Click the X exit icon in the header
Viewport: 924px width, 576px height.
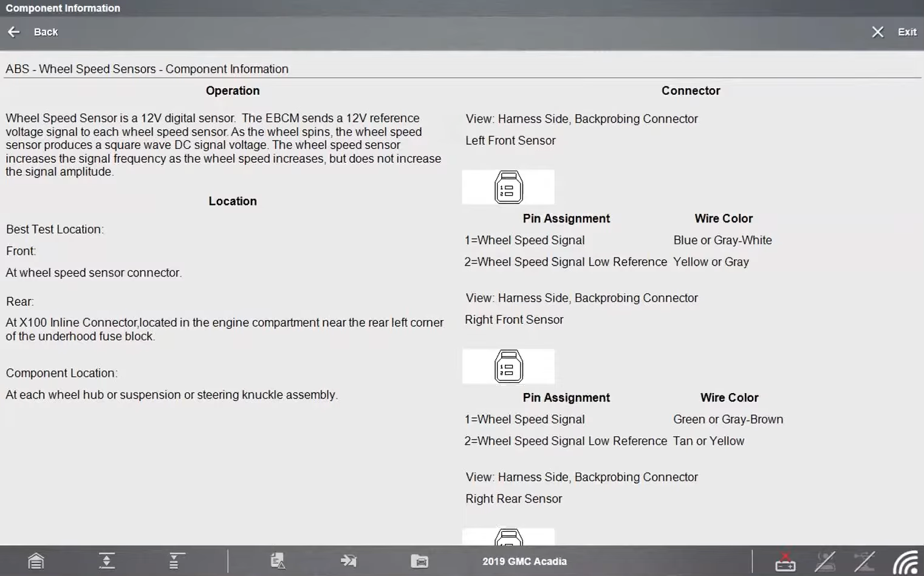[x=877, y=32]
